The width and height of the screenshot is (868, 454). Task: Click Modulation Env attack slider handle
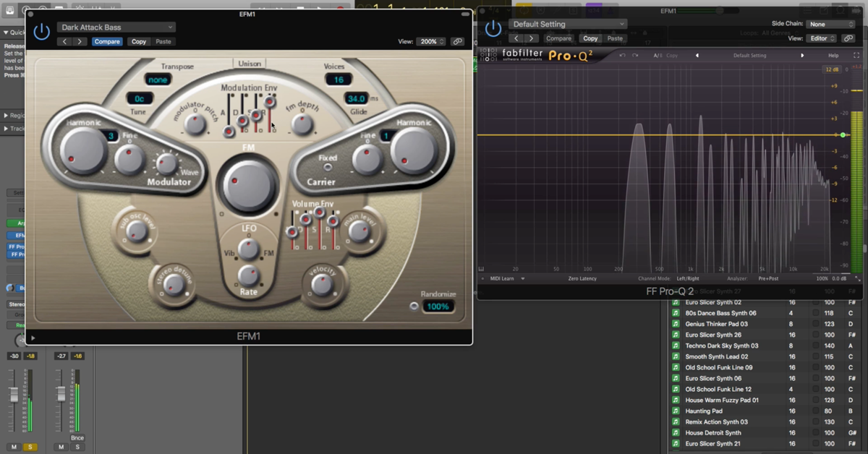click(x=229, y=132)
